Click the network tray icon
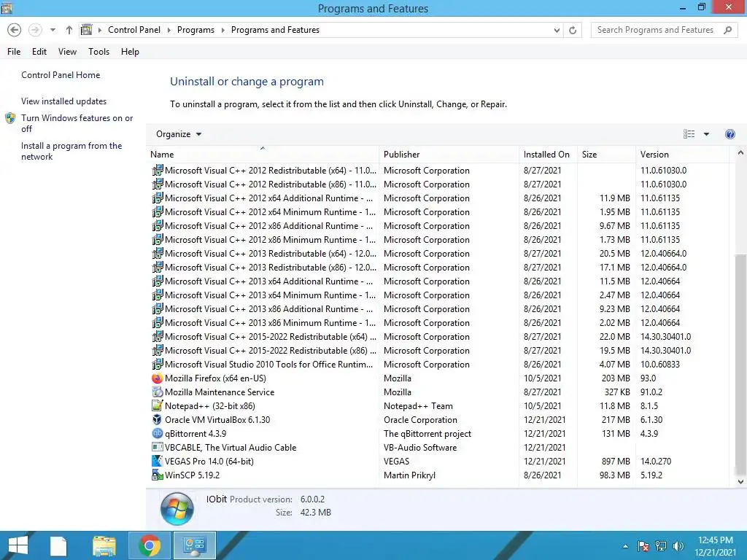The image size is (747, 560). [661, 546]
